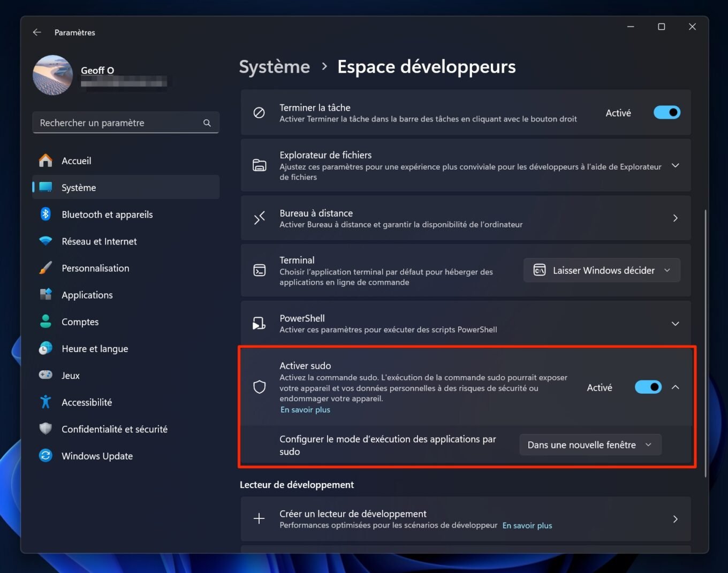
Task: Click the Bureau à distance icon
Action: [259, 218]
